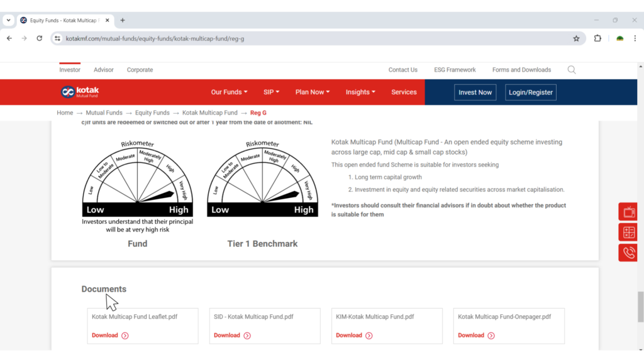Click download arrow icon for SID Kotak Multicap
Screen dimensions: 644x362
pyautogui.click(x=247, y=336)
